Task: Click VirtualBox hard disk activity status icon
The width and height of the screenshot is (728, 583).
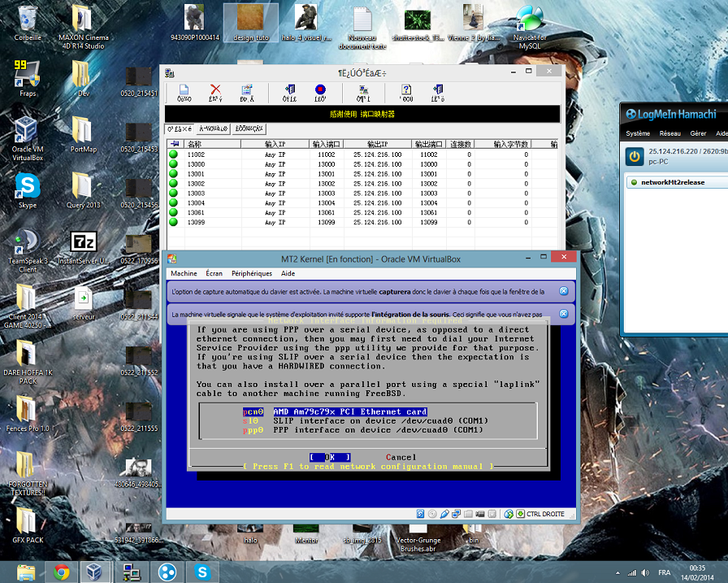Action: pos(420,514)
